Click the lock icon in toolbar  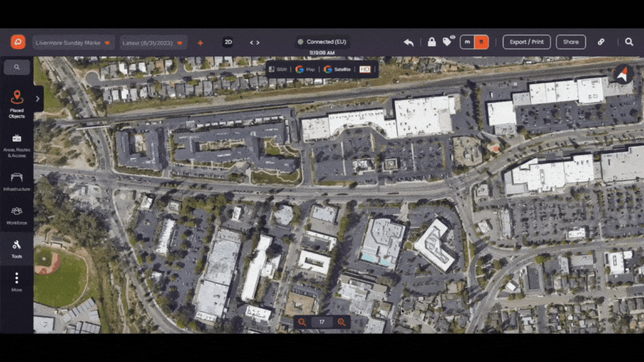pos(432,42)
